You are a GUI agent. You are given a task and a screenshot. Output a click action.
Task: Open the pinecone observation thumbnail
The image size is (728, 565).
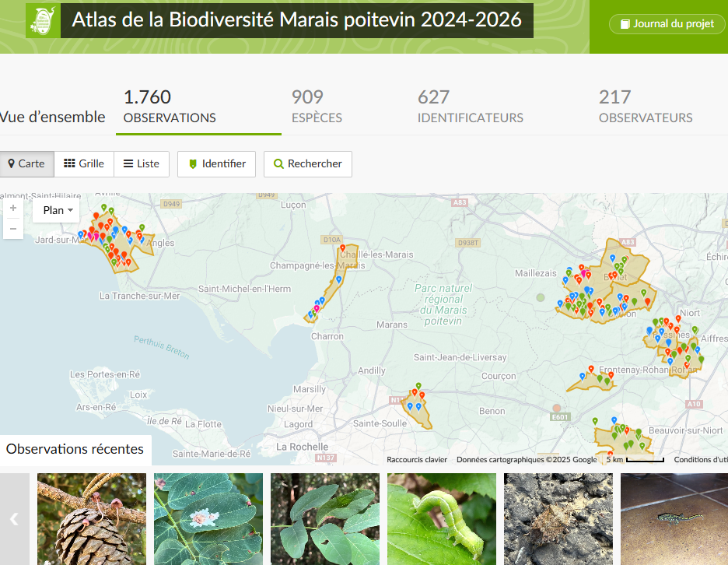[91, 519]
